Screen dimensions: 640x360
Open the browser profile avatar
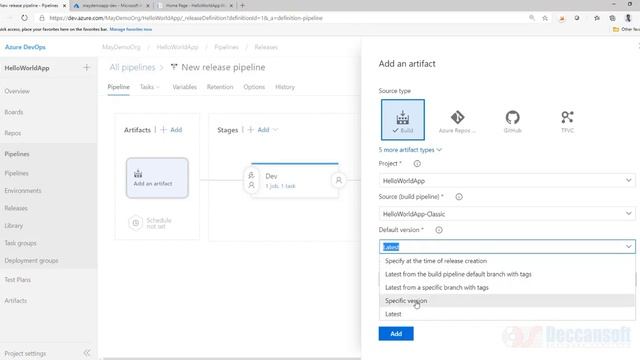click(x=628, y=18)
